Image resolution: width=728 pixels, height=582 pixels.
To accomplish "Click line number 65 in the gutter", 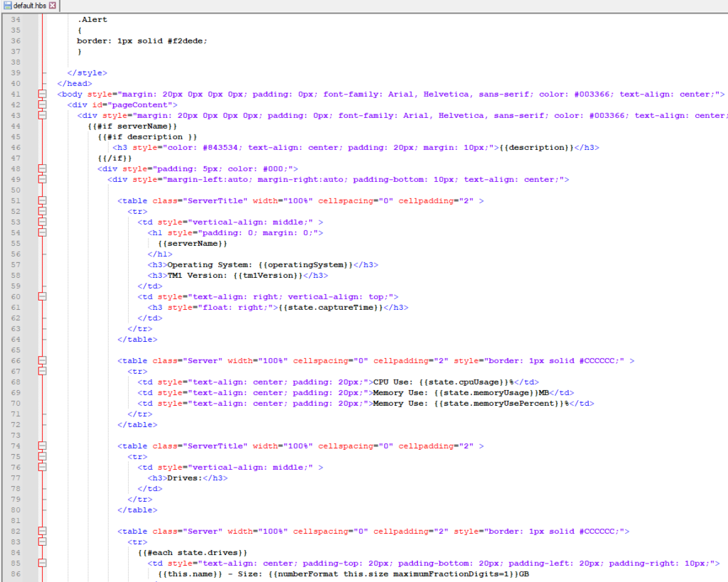I will pyautogui.click(x=16, y=350).
